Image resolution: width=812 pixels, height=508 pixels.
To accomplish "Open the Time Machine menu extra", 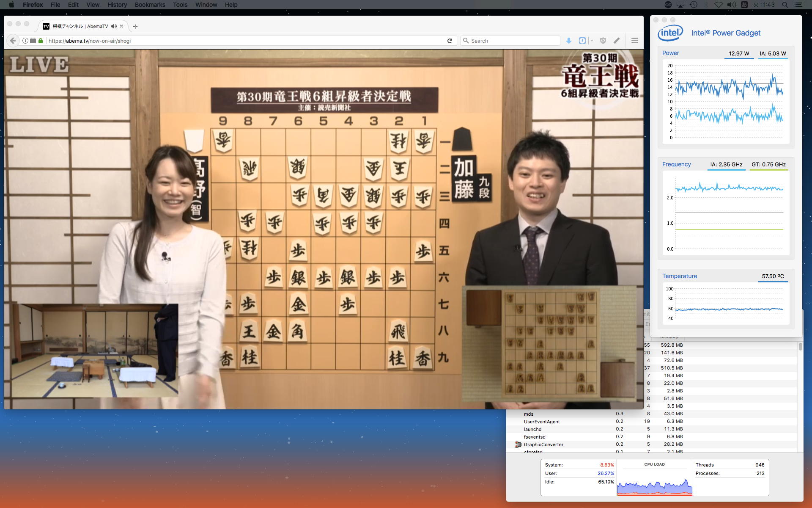I will click(x=693, y=5).
